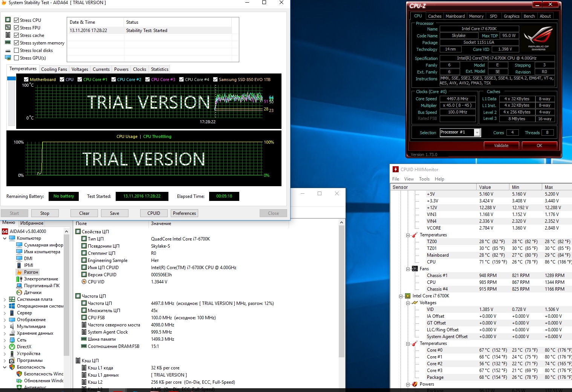Click the Отображение display icon
The height and width of the screenshot is (392, 572).
coord(12,320)
